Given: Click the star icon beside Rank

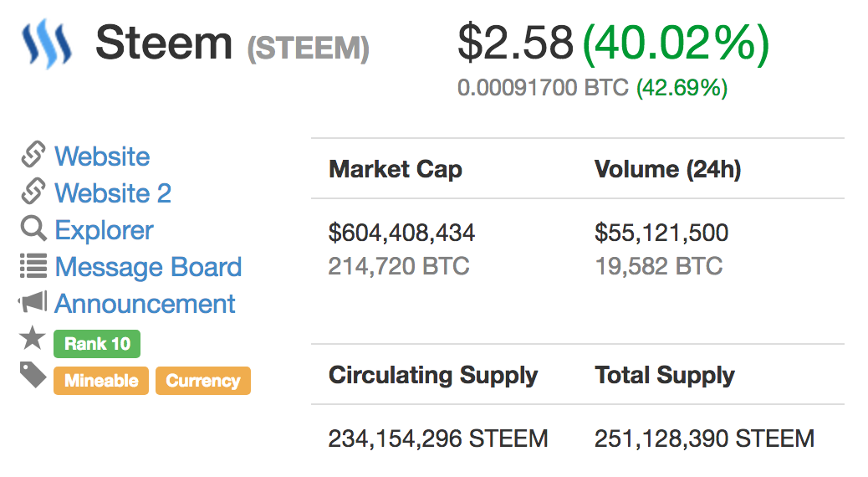Looking at the screenshot, I should pyautogui.click(x=33, y=339).
